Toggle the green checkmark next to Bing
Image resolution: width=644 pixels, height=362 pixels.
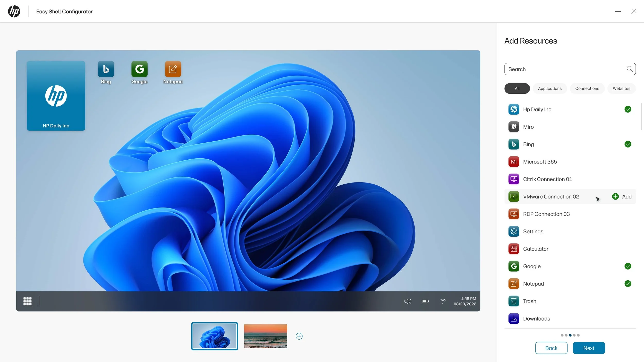click(x=628, y=144)
